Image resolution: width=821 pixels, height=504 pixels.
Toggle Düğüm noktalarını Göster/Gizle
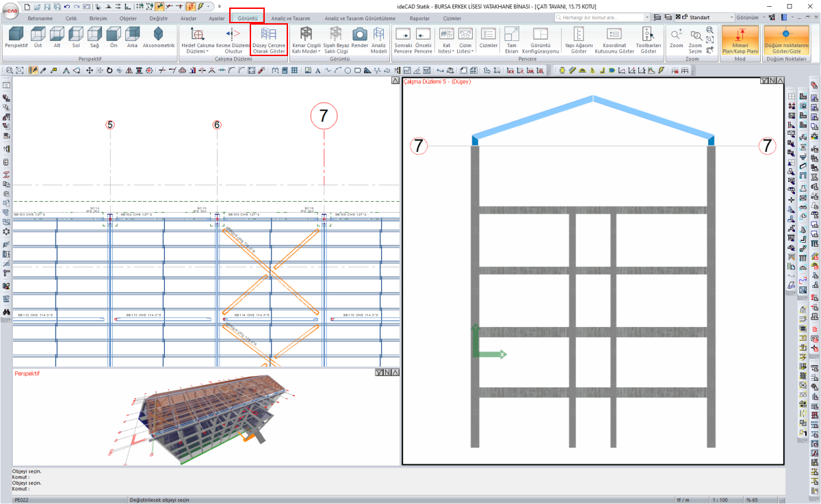tap(785, 39)
